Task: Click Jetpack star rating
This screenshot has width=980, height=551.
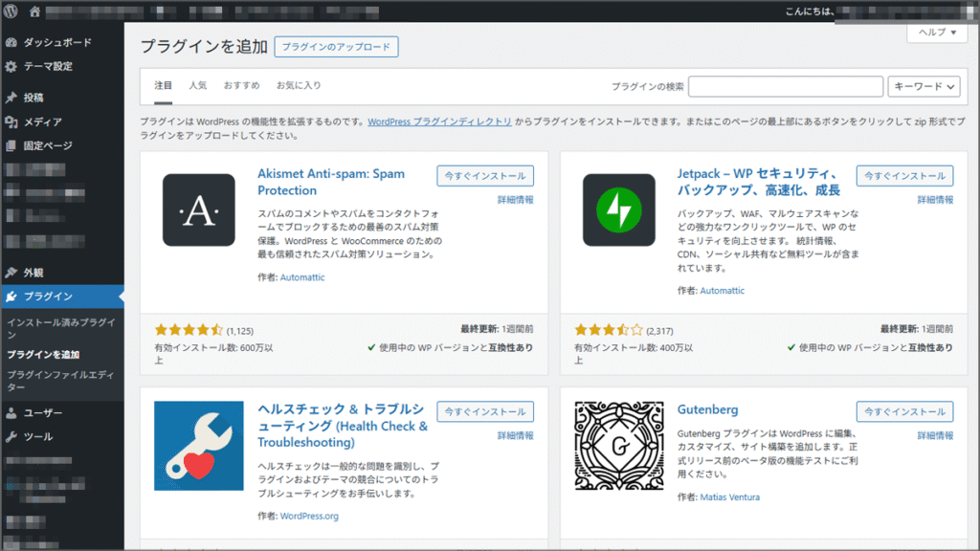Action: pyautogui.click(x=608, y=330)
